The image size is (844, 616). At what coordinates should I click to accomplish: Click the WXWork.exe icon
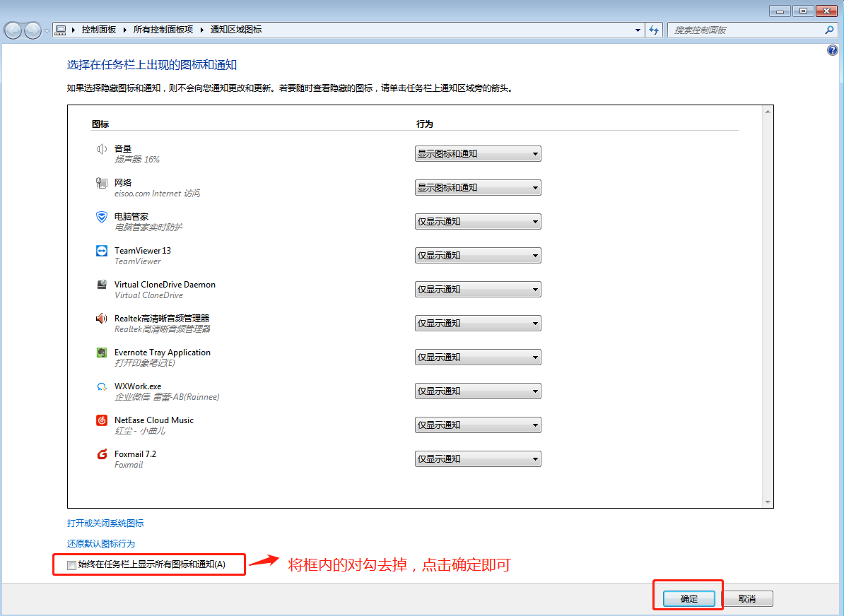[x=102, y=386]
